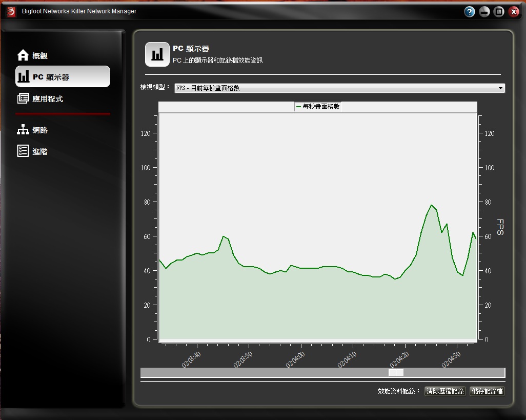Maximize the Killer Network Manager window

tap(499, 12)
